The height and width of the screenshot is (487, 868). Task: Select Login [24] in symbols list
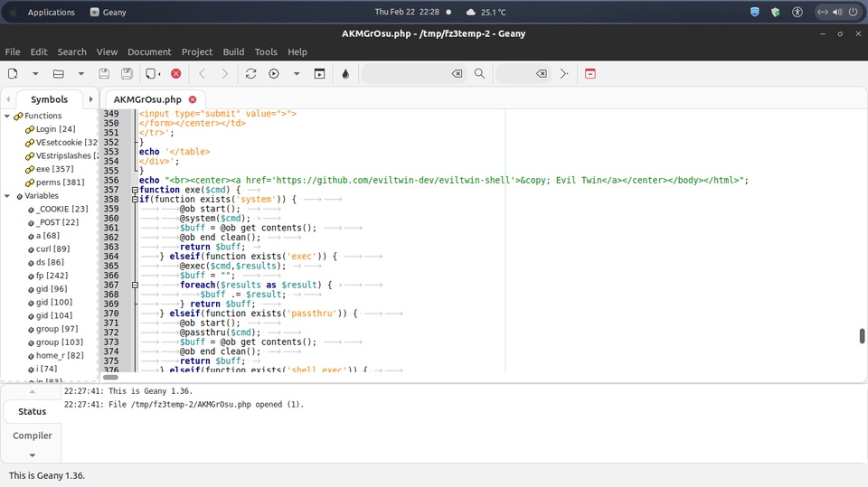pos(55,129)
